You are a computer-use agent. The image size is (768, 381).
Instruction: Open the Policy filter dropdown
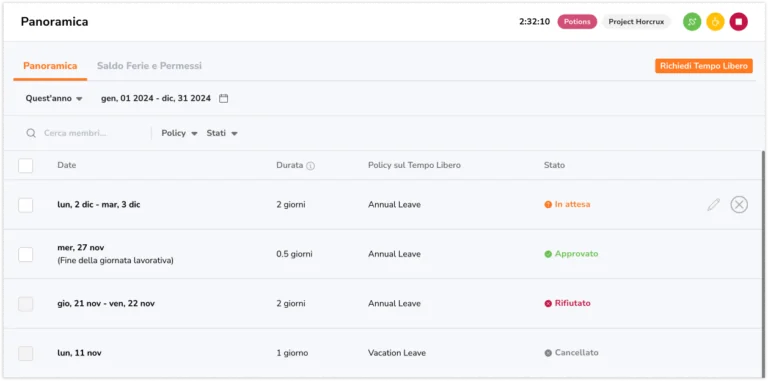(x=179, y=133)
